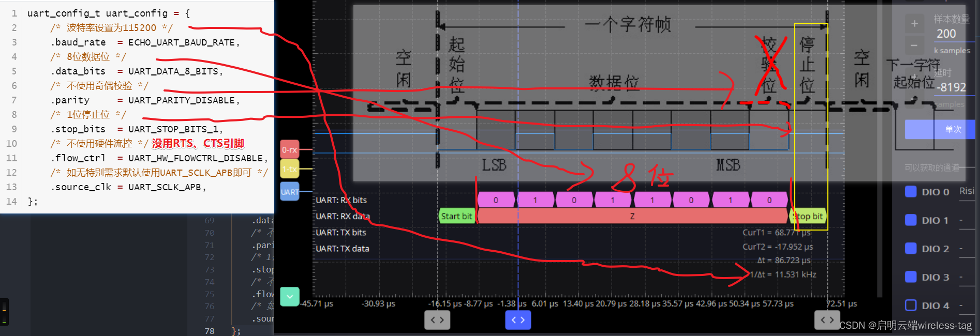Open DIO 4 trigger condition dropdown
Screen dimensions: 980x336
tap(967, 306)
